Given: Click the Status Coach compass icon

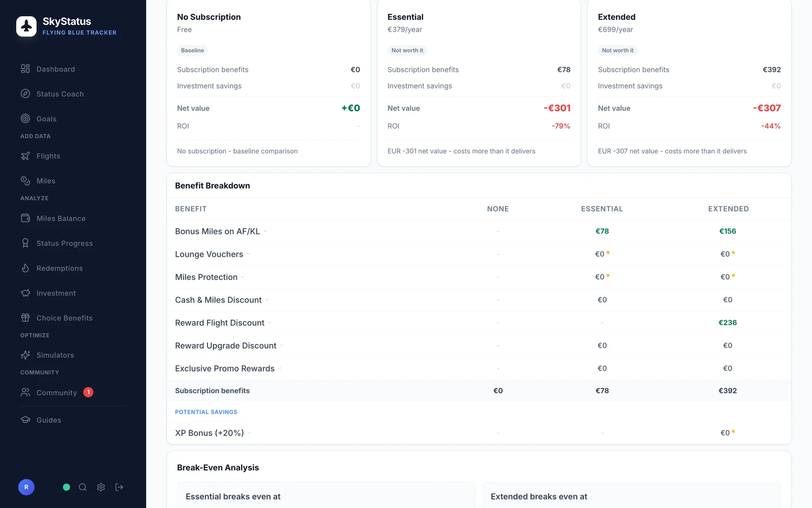Looking at the screenshot, I should pyautogui.click(x=25, y=93).
